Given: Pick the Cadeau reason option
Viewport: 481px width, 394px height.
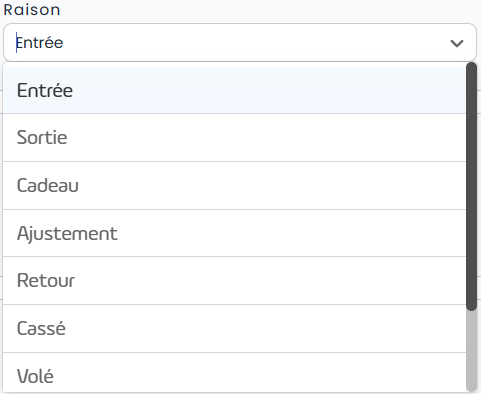Looking at the screenshot, I should click(x=234, y=185).
